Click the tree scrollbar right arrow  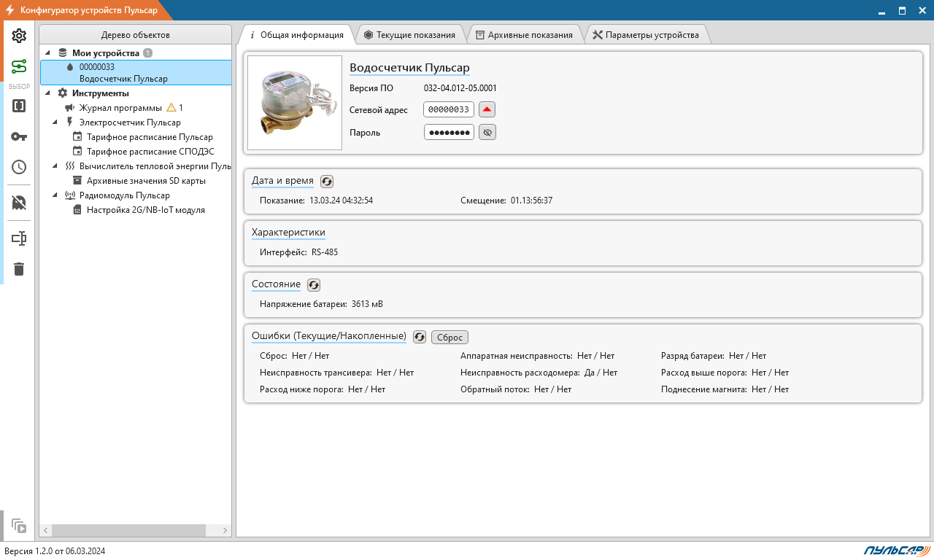tap(225, 530)
